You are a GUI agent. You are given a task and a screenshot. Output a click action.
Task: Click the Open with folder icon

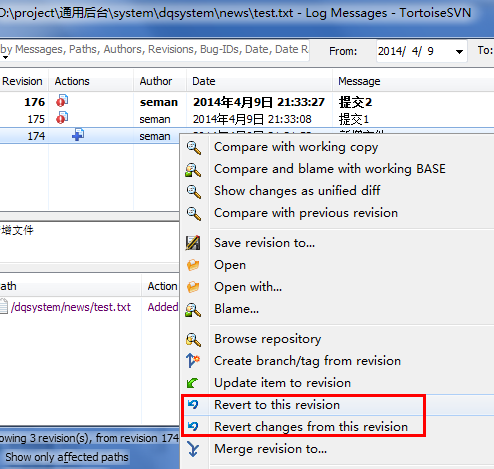[x=193, y=287]
